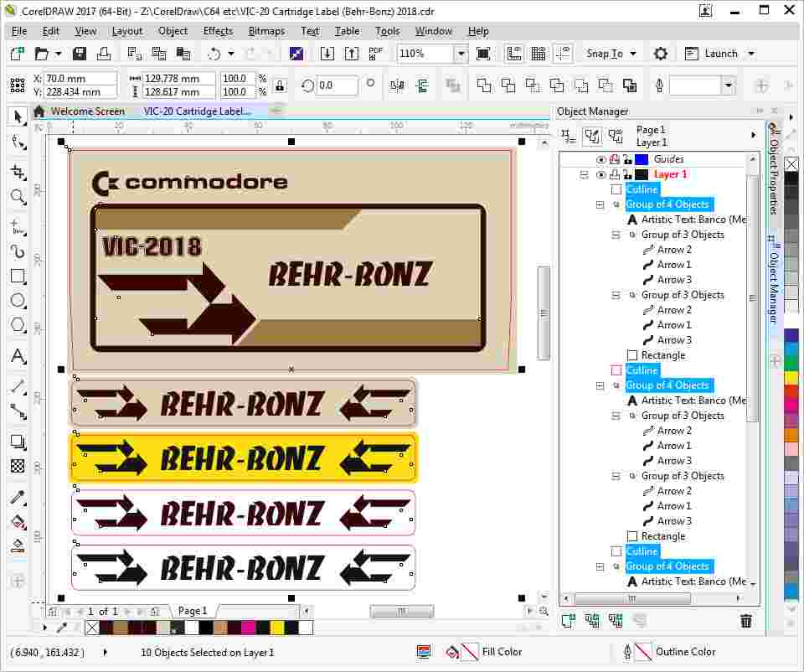Select the Polygon tool
Image resolution: width=804 pixels, height=672 pixels.
pyautogui.click(x=18, y=325)
